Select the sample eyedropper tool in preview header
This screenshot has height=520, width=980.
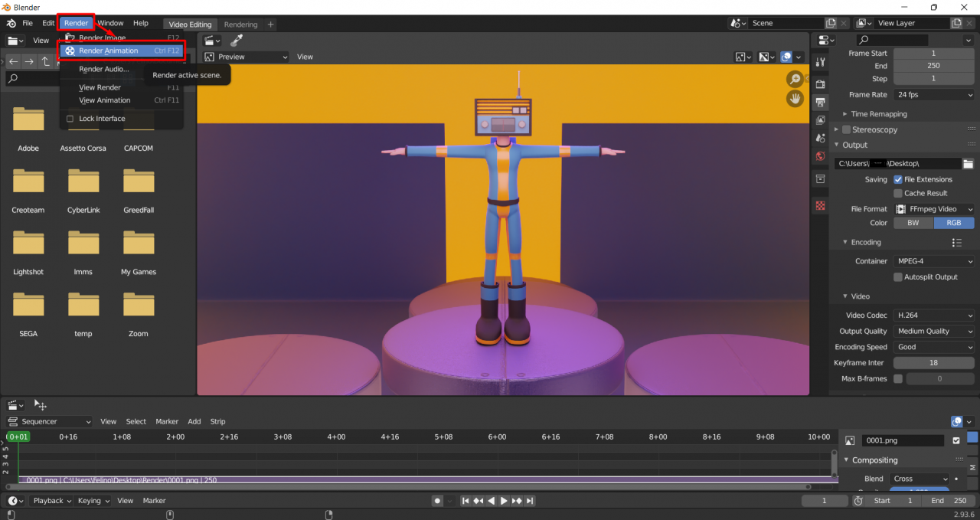tap(237, 41)
